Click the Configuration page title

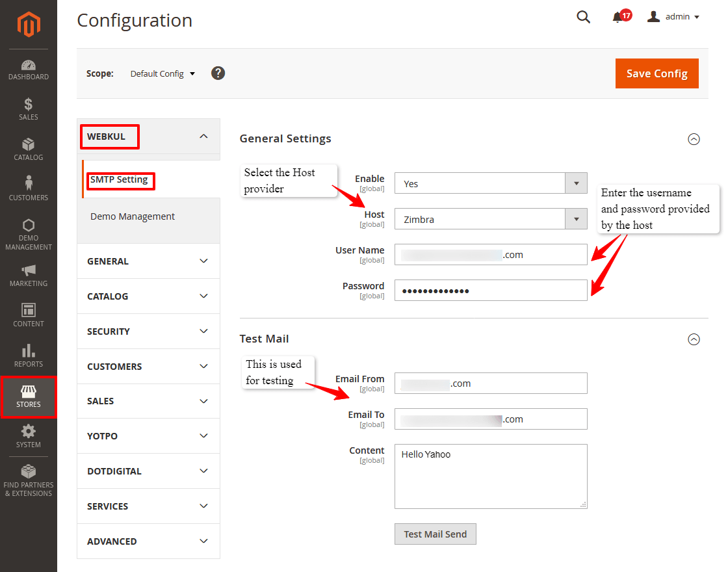[x=135, y=20]
